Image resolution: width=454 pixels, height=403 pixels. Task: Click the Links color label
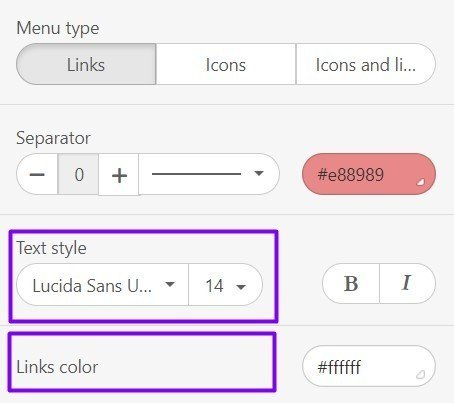[57, 367]
